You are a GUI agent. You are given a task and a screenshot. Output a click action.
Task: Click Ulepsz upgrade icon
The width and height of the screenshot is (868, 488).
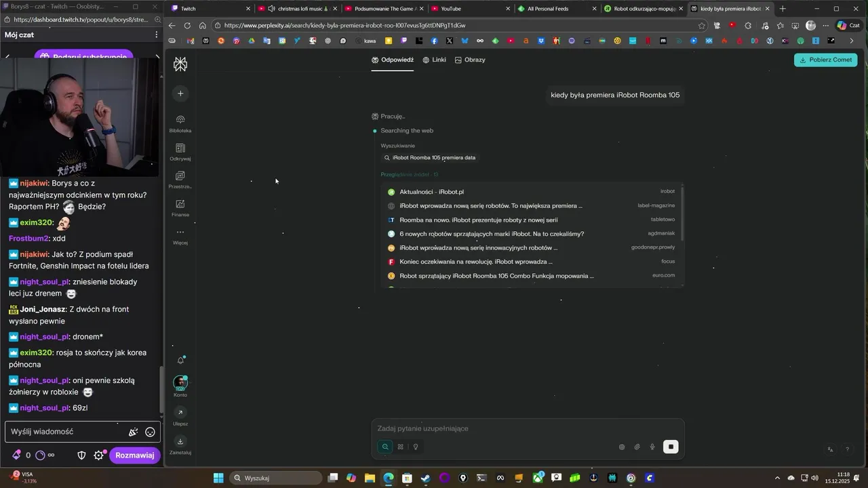(x=180, y=412)
